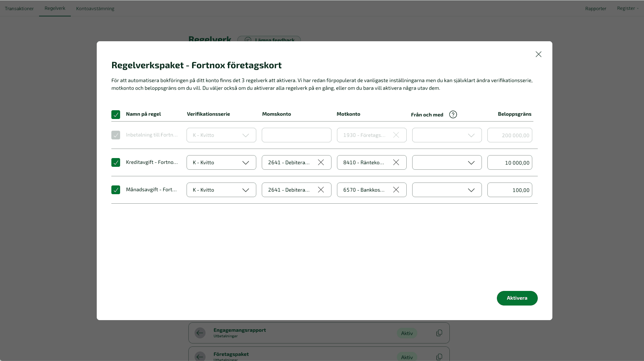The height and width of the screenshot is (361, 644).
Task: Open the Register dropdown menu
Action: click(627, 8)
